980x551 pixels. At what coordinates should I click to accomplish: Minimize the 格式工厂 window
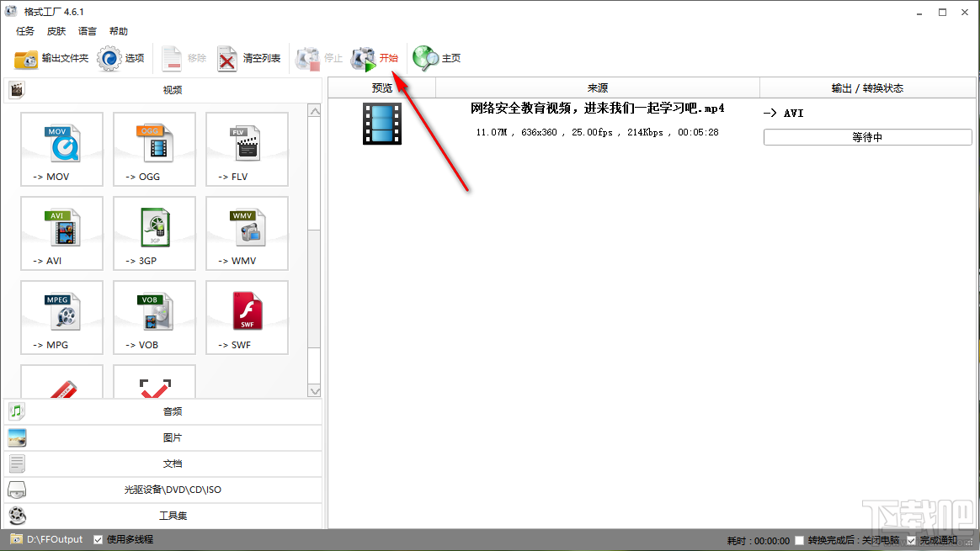[x=919, y=13]
